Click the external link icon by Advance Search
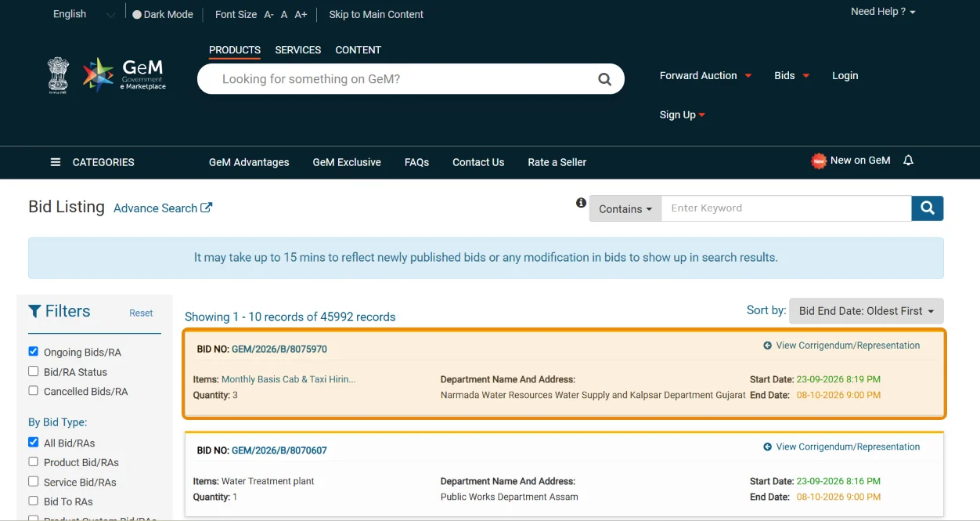The height and width of the screenshot is (521, 980). [207, 208]
